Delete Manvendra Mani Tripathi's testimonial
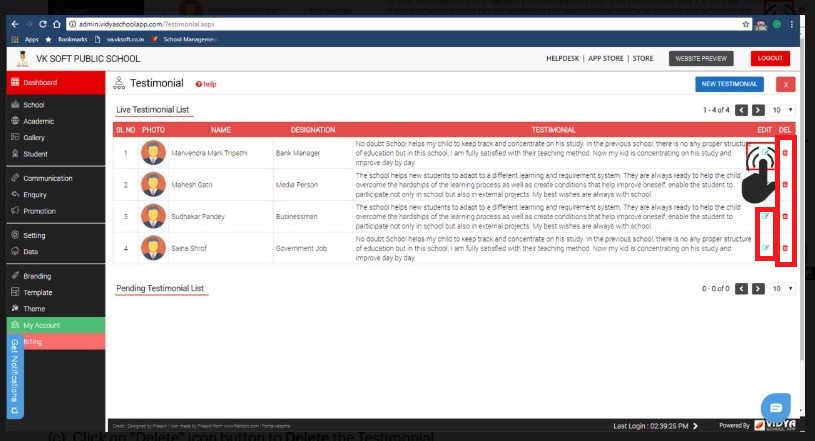Viewport: 815px width, 441px height. coord(785,153)
